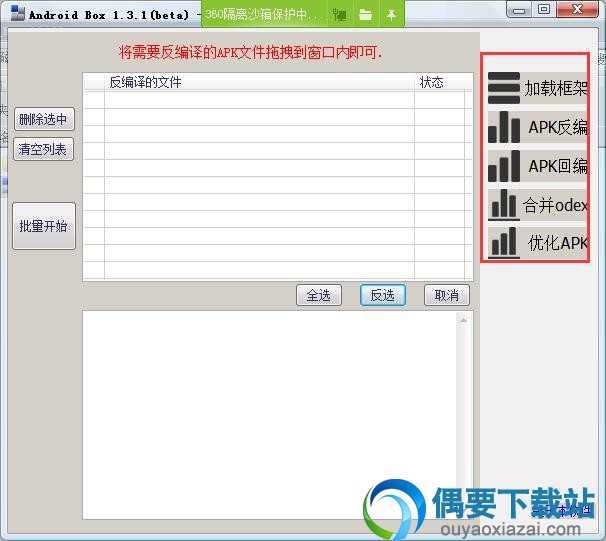
Task: Click the 清空列表 button
Action: (x=43, y=149)
